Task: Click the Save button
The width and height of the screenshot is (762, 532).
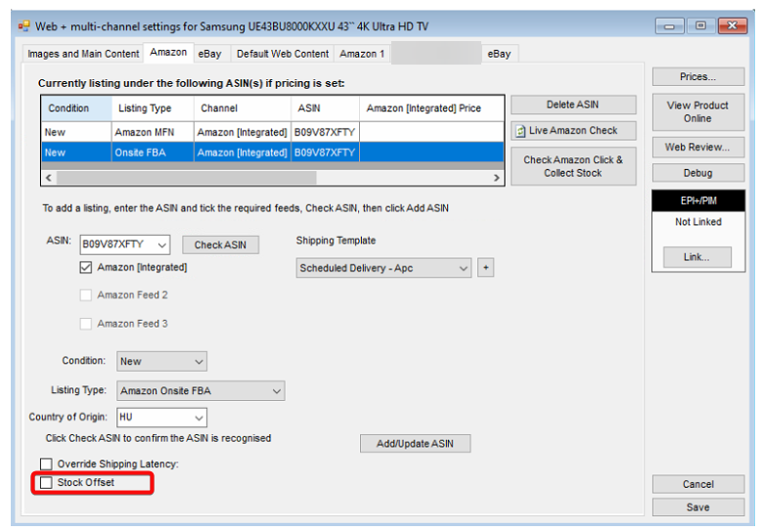Action: pyautogui.click(x=697, y=508)
